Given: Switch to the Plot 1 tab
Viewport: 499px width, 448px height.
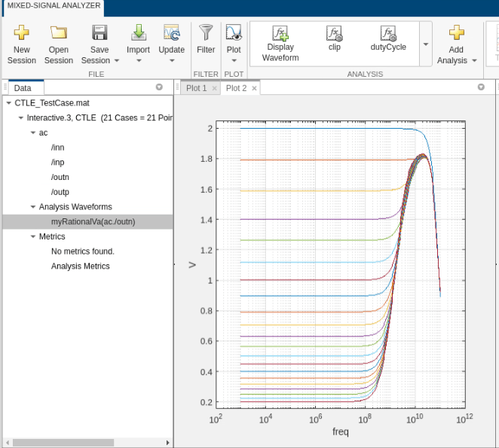Looking at the screenshot, I should click(x=196, y=88).
